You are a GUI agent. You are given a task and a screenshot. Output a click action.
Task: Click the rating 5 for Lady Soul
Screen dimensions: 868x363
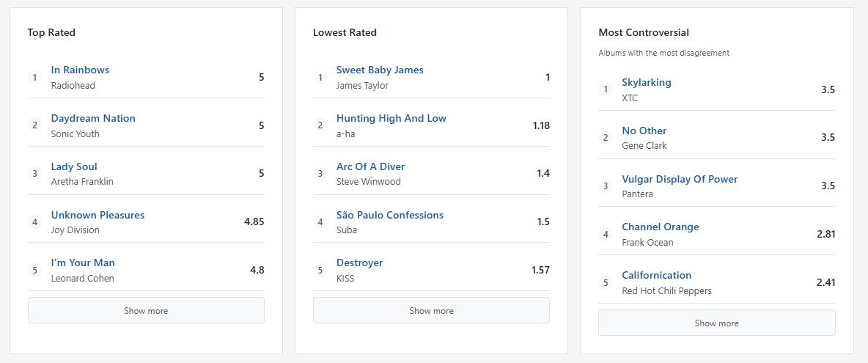coord(261,174)
